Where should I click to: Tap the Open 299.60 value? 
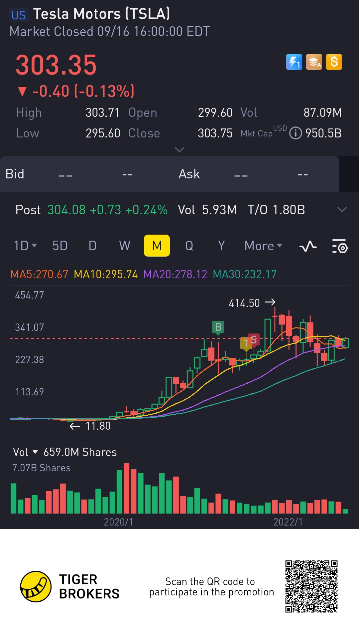click(215, 112)
